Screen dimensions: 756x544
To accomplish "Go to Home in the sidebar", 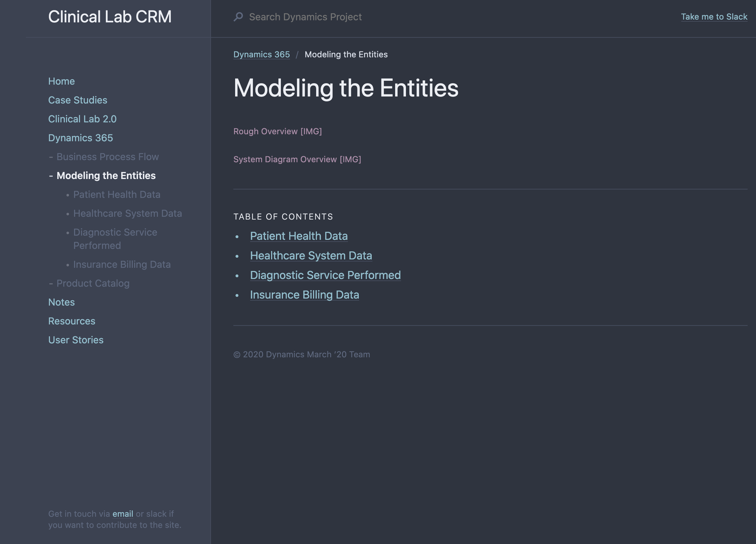I will (x=61, y=81).
